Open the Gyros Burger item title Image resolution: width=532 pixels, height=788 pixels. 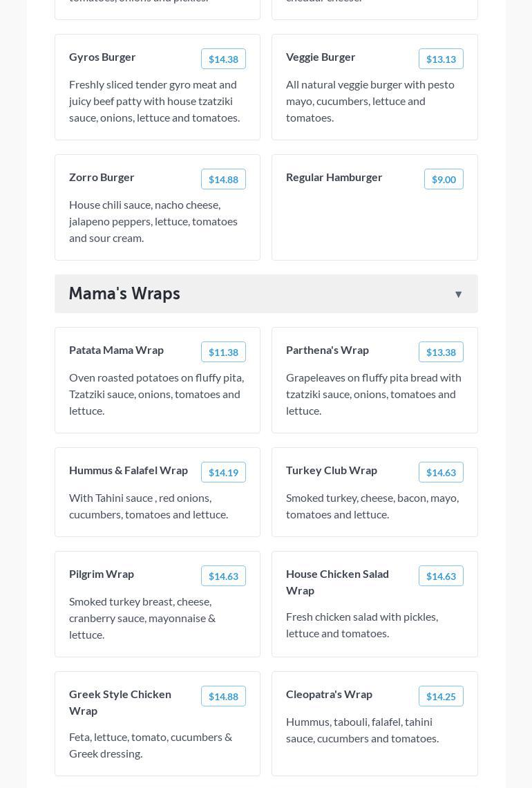click(x=102, y=57)
